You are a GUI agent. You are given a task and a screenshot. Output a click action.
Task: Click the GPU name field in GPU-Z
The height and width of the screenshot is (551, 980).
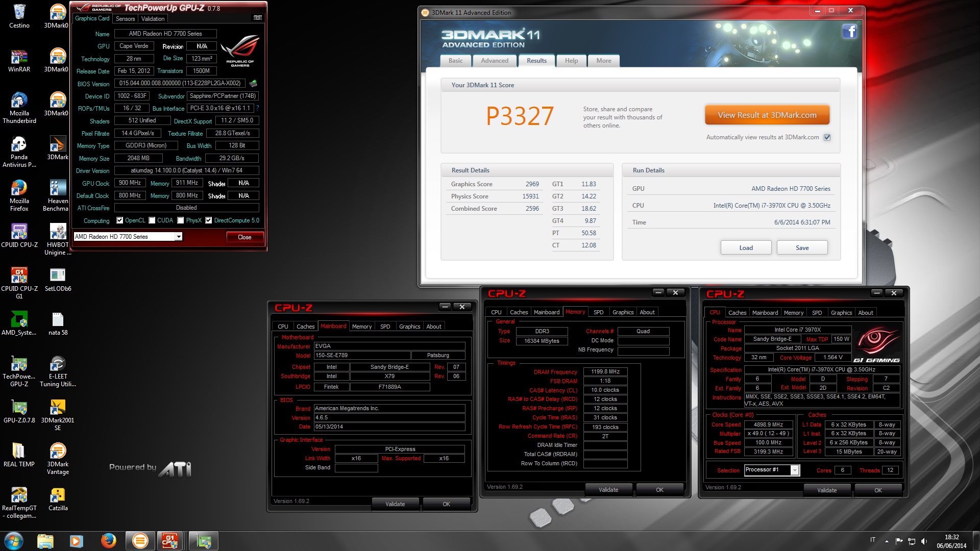[165, 34]
